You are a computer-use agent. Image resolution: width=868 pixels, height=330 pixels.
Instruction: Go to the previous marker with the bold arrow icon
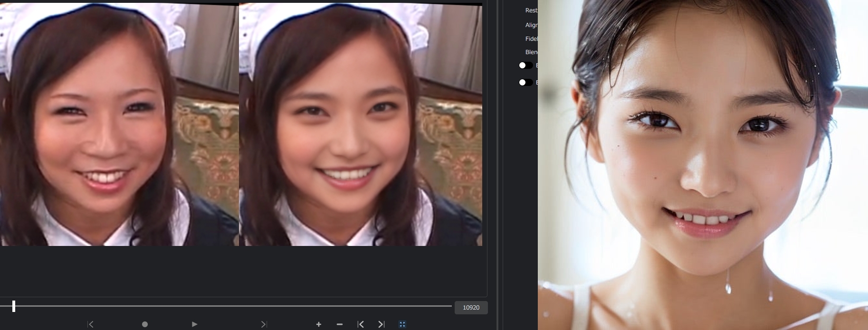coord(361,324)
